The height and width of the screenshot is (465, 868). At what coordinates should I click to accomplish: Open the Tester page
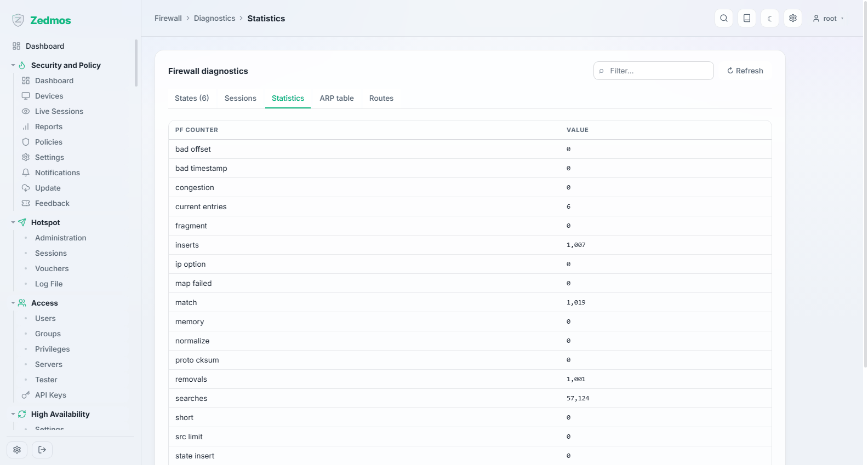(x=46, y=380)
